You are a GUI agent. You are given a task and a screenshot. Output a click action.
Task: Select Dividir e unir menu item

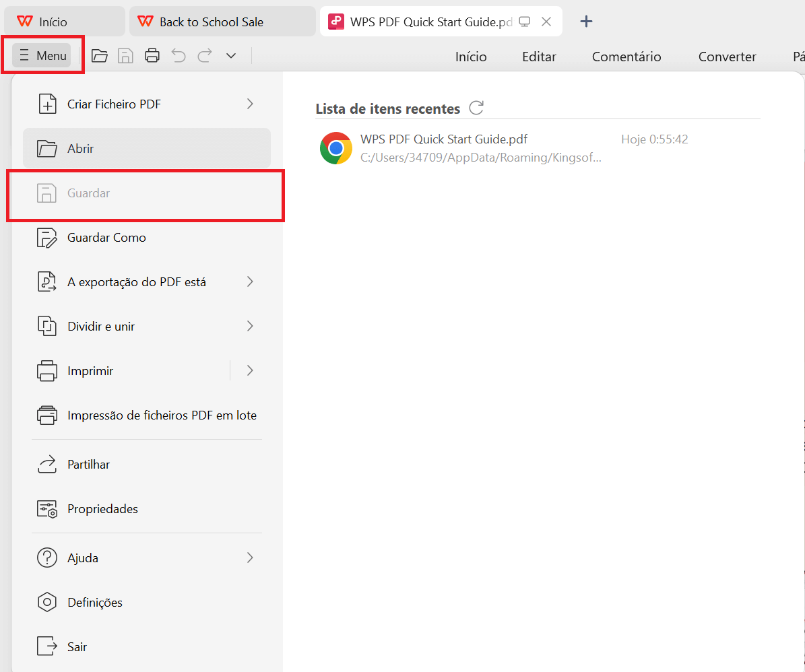coord(147,327)
